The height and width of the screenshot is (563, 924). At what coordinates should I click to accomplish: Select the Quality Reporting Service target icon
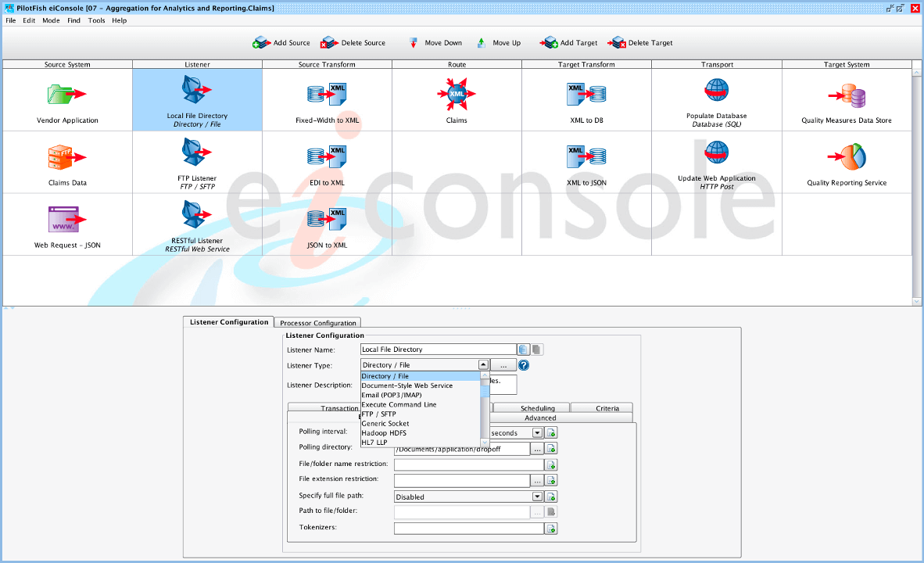click(847, 157)
